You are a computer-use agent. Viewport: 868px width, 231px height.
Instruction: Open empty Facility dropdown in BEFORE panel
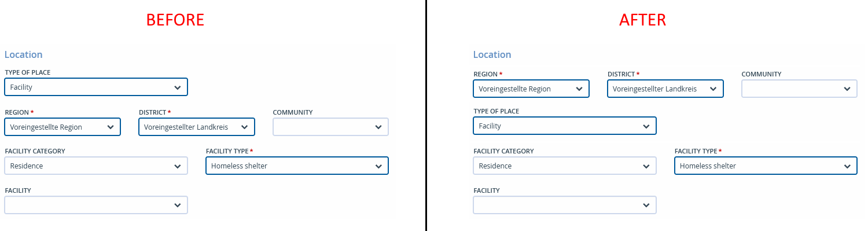[96, 205]
